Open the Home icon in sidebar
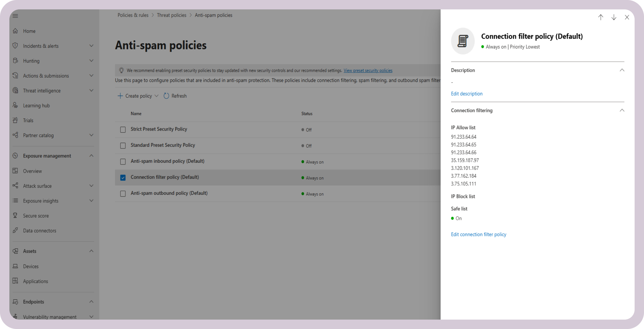 pos(15,31)
